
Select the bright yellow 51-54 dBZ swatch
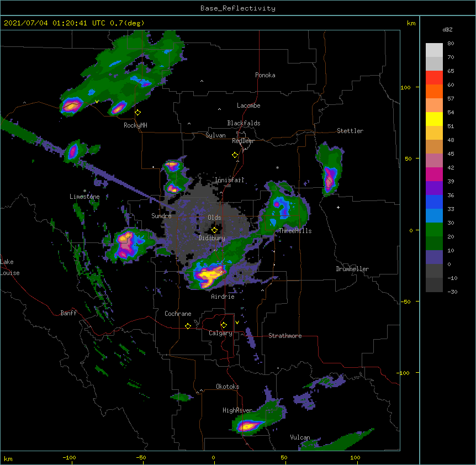coord(434,119)
